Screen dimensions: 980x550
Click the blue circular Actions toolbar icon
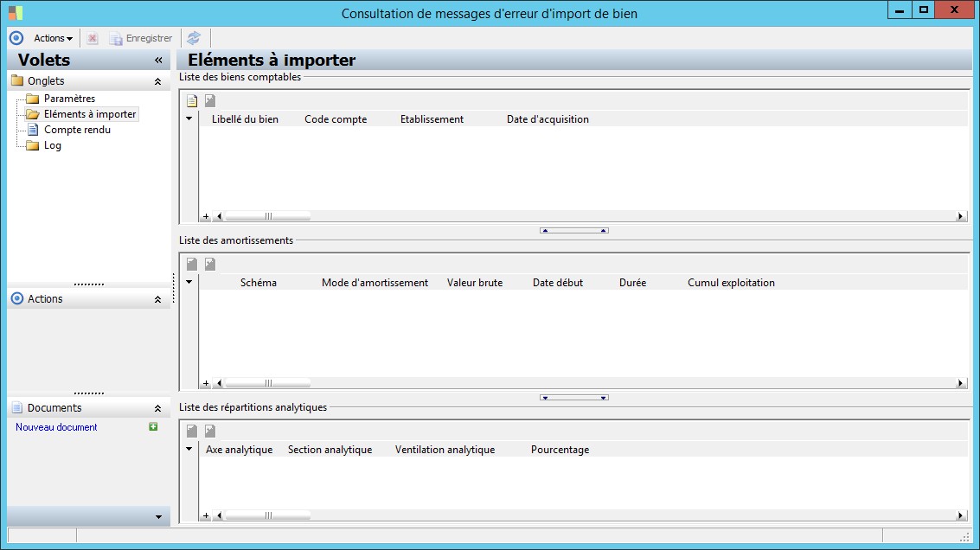point(17,38)
